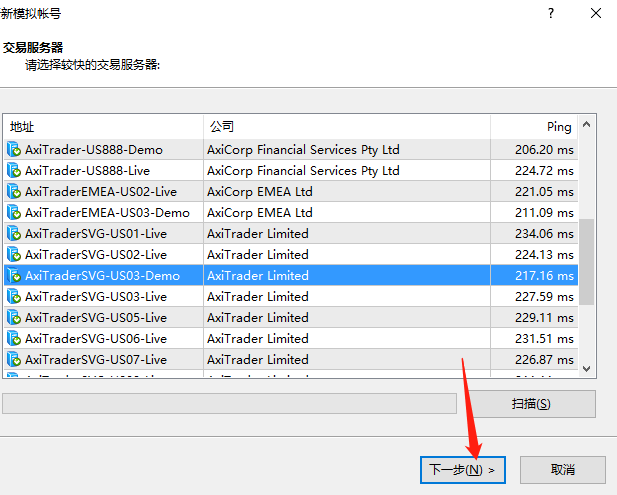Select AxiTraderSVG-US03-Live server name
Screen dimensions: 617x495
(x=96, y=296)
